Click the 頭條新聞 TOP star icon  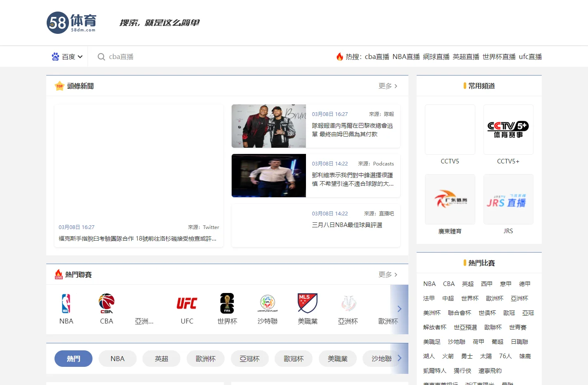click(x=59, y=86)
